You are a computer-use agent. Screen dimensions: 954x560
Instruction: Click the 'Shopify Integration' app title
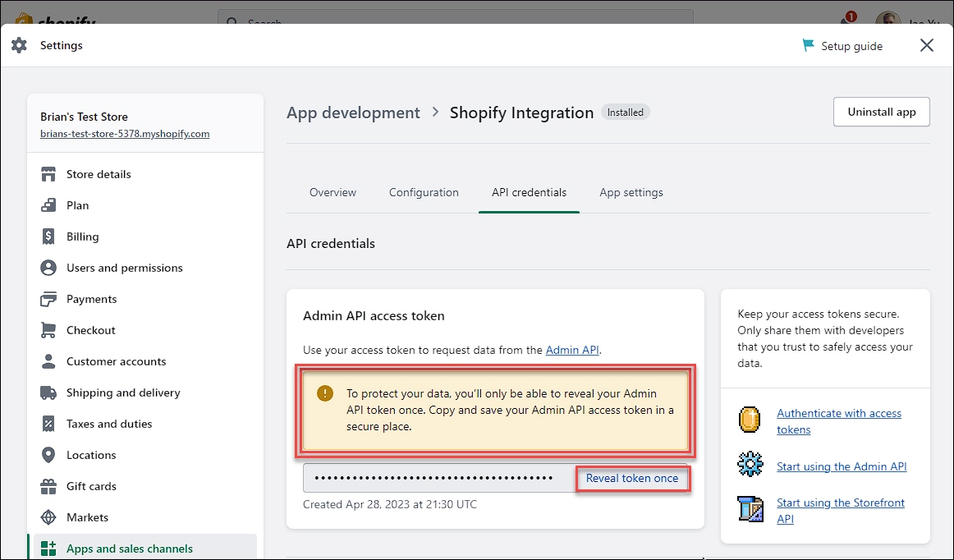pos(521,112)
